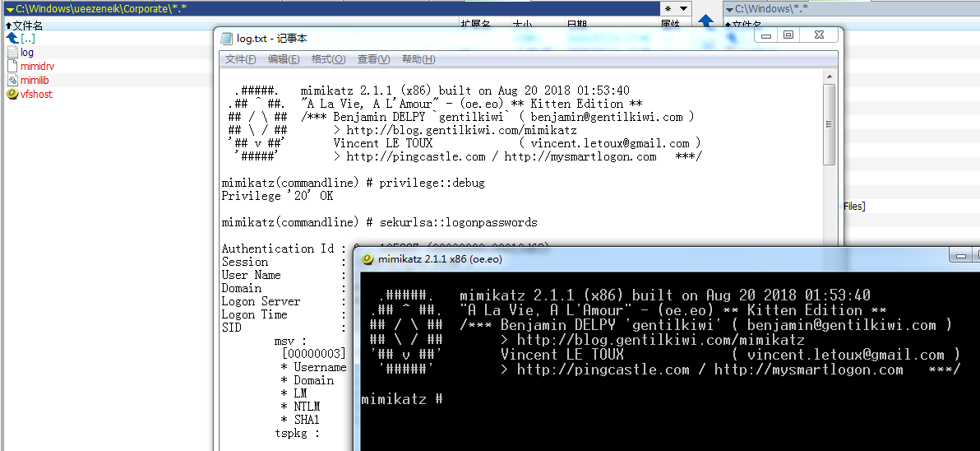Click the favorites asterisk button
Viewport: 980px width, 451px height.
668,9
